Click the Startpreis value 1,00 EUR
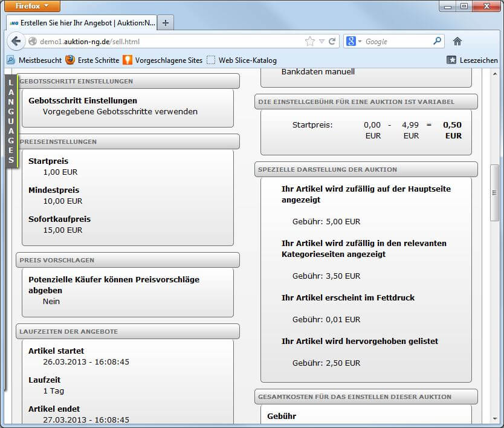504x428 pixels. pyautogui.click(x=60, y=172)
